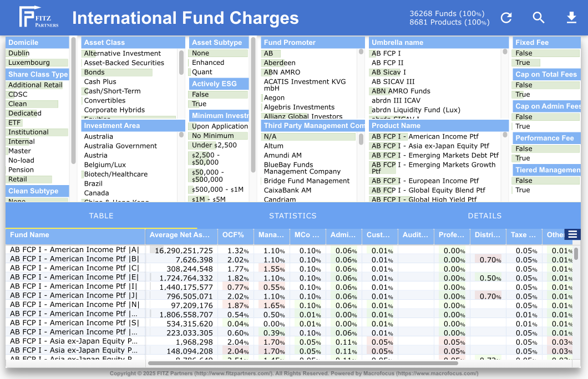Open the Details tab
The width and height of the screenshot is (588, 379).
tap(484, 216)
